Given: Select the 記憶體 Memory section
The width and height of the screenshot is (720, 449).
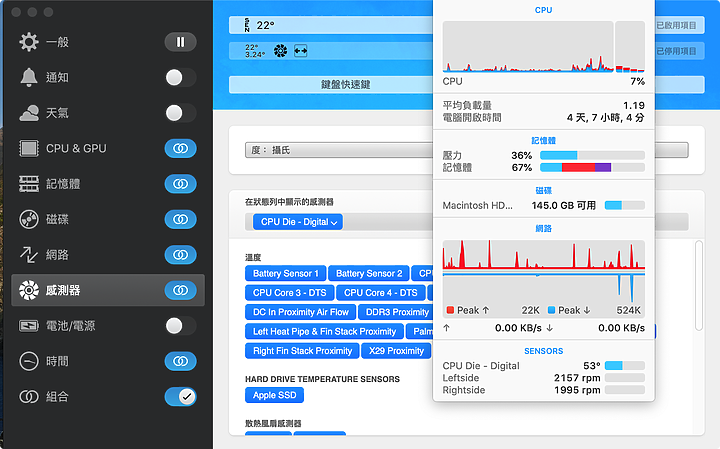Looking at the screenshot, I should click(x=107, y=184).
